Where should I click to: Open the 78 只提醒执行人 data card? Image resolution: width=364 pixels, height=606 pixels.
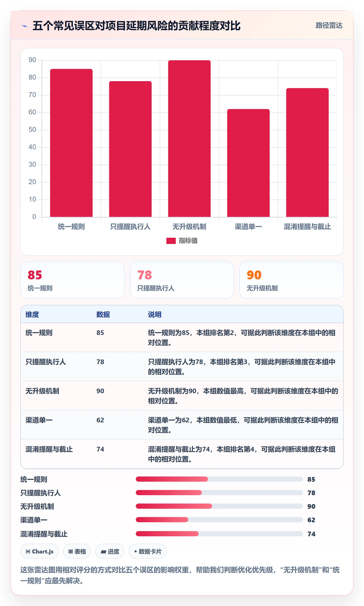click(x=182, y=280)
